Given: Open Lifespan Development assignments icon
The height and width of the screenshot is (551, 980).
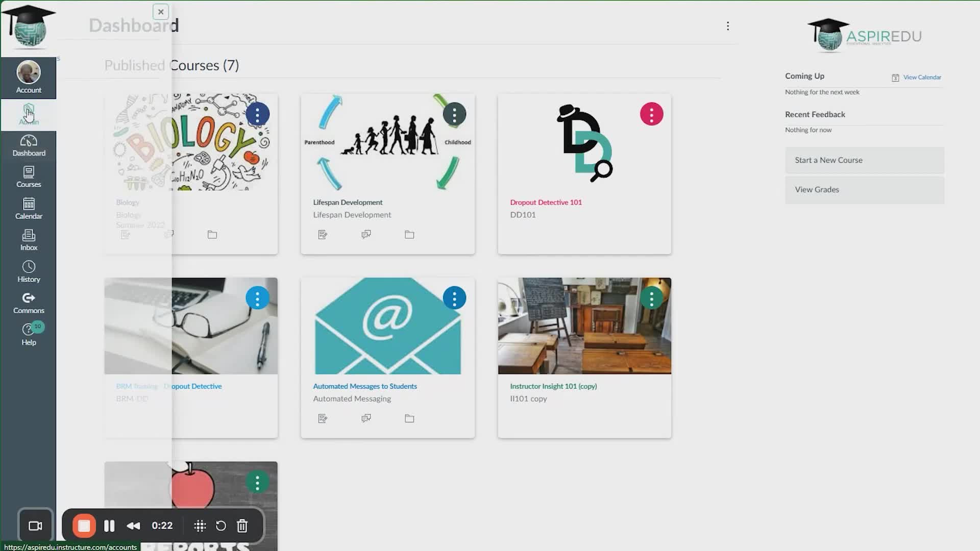Looking at the screenshot, I should point(323,235).
